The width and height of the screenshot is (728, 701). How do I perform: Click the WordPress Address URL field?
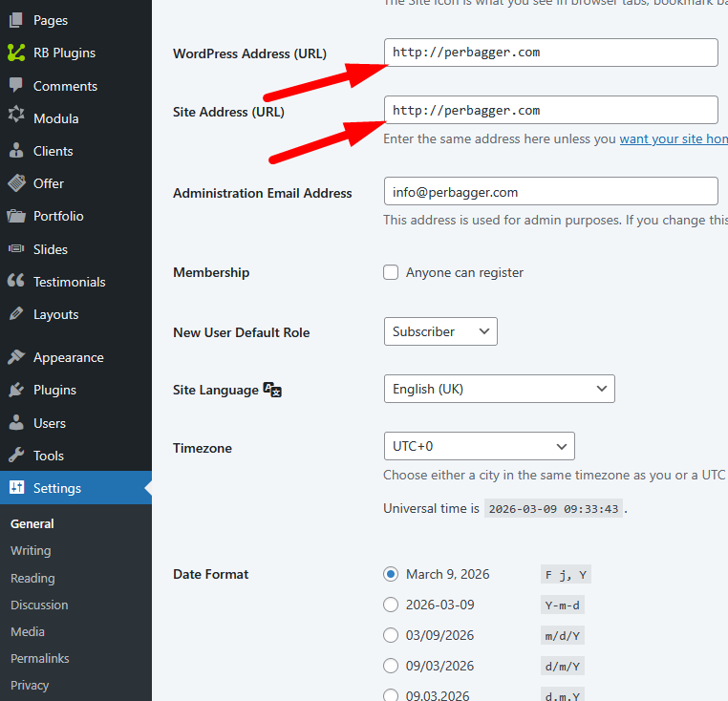pyautogui.click(x=550, y=53)
